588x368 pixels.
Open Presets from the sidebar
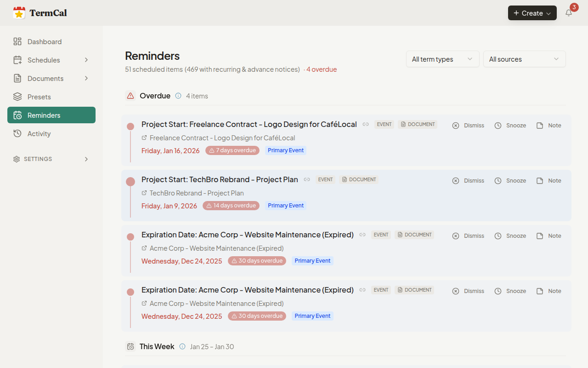[x=39, y=97]
